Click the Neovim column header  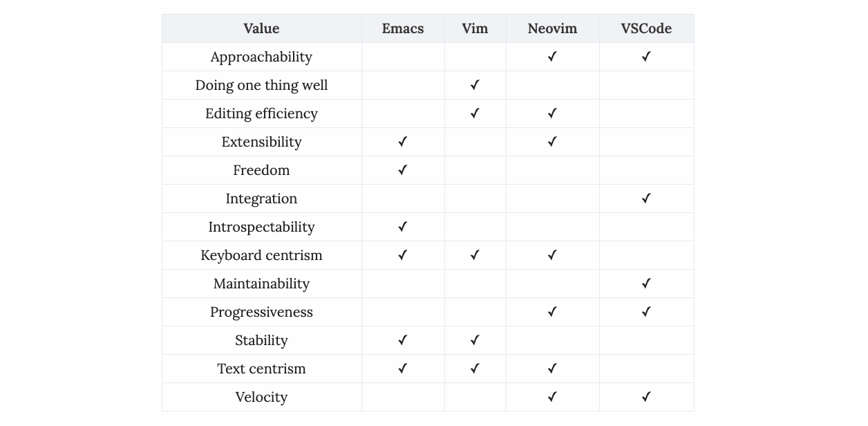click(552, 28)
